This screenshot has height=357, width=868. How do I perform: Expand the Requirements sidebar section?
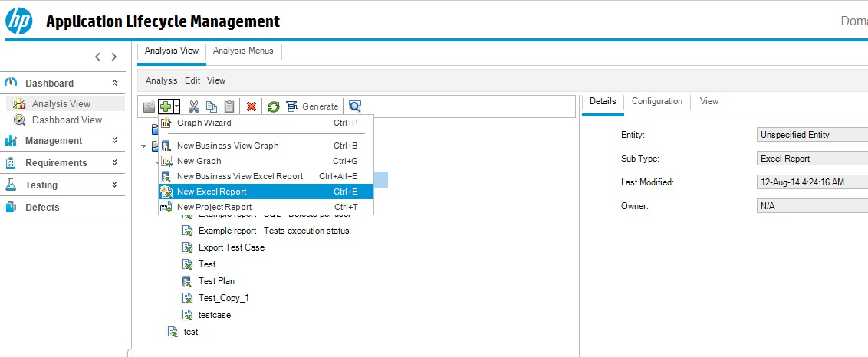click(x=114, y=162)
